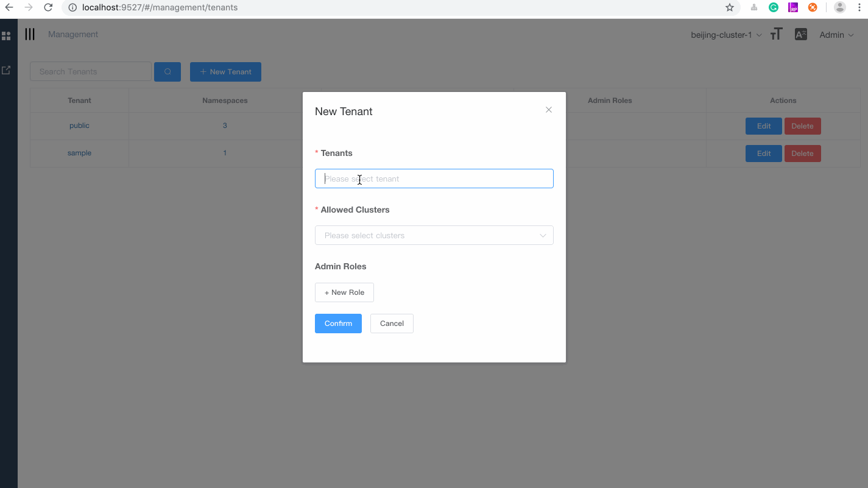Open the Please select clusters dropdown
Image resolution: width=868 pixels, height=488 pixels.
tap(434, 235)
